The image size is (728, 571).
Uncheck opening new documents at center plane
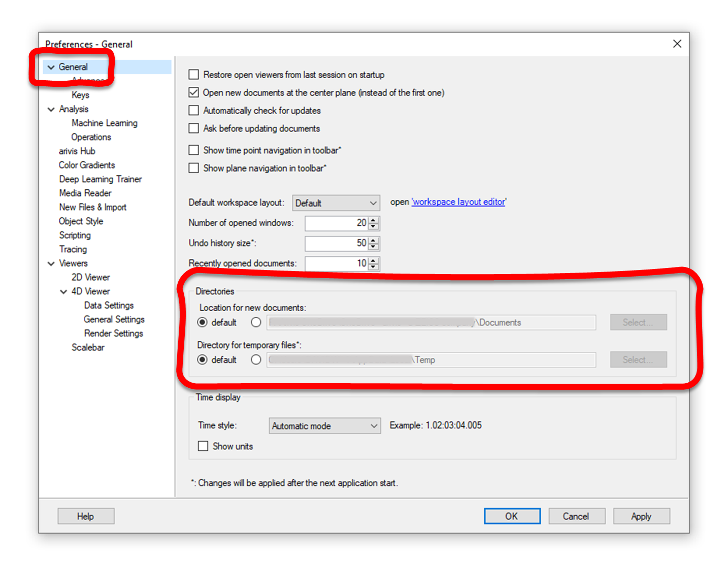point(193,92)
